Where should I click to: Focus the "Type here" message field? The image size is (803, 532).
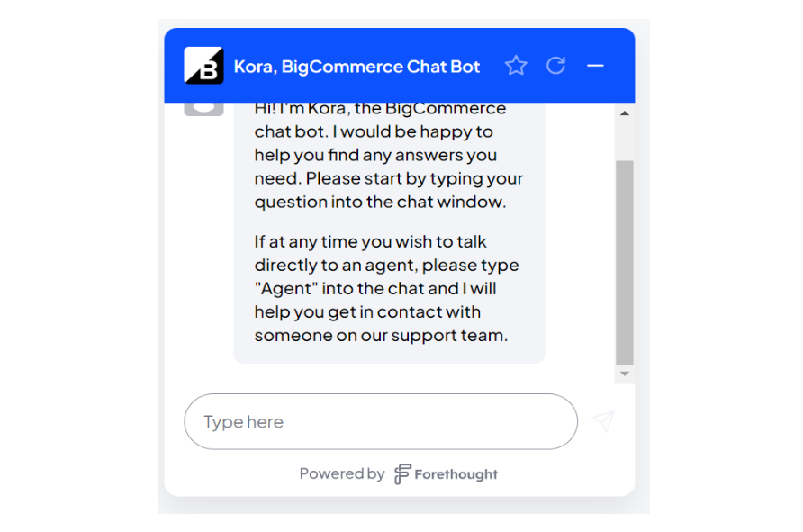coord(381,421)
